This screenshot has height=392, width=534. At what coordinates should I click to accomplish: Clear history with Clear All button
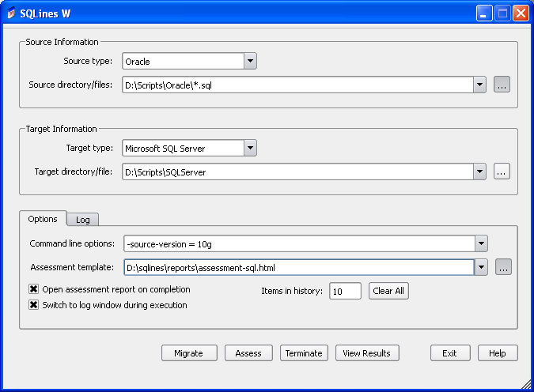(x=388, y=291)
